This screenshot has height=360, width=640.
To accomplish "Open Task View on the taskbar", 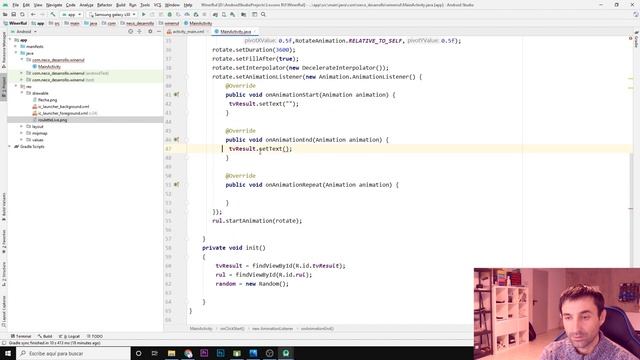I will click(155, 353).
